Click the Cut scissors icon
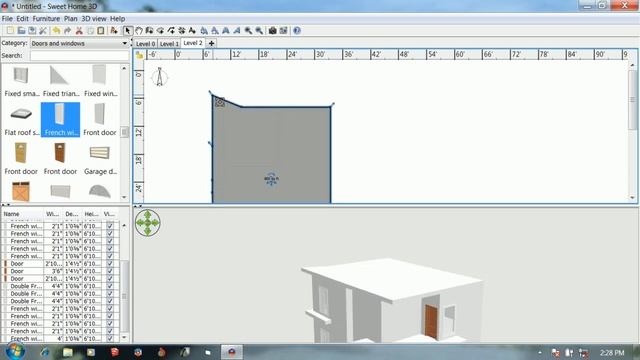The image size is (640, 360). (79, 31)
